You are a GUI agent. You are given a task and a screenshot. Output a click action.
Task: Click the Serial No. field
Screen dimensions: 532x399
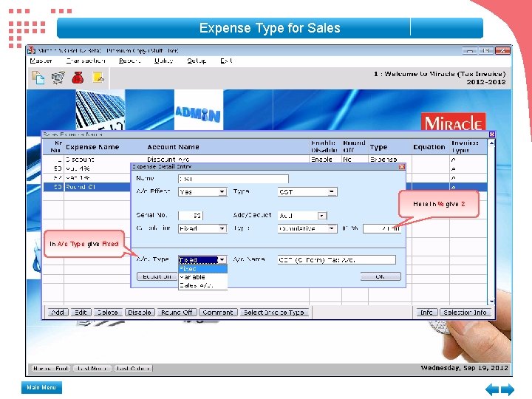[x=191, y=216]
